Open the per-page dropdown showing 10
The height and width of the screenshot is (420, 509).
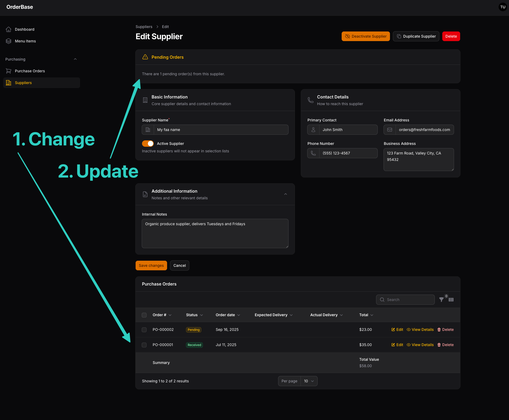tap(309, 381)
